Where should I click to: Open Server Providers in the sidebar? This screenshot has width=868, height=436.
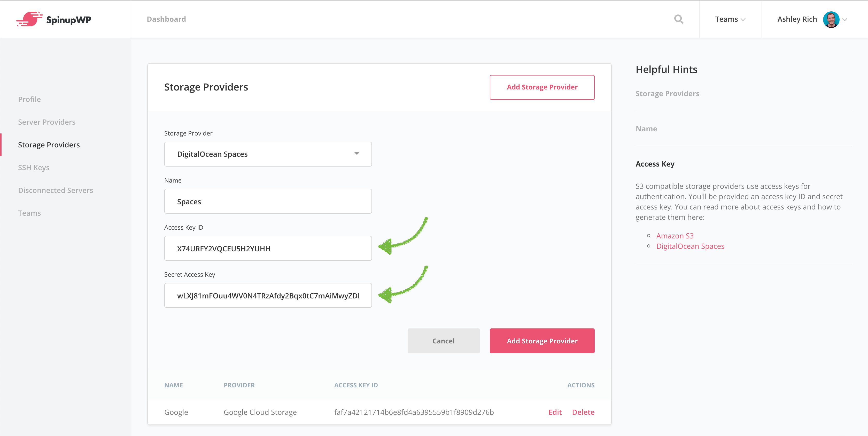tap(47, 122)
